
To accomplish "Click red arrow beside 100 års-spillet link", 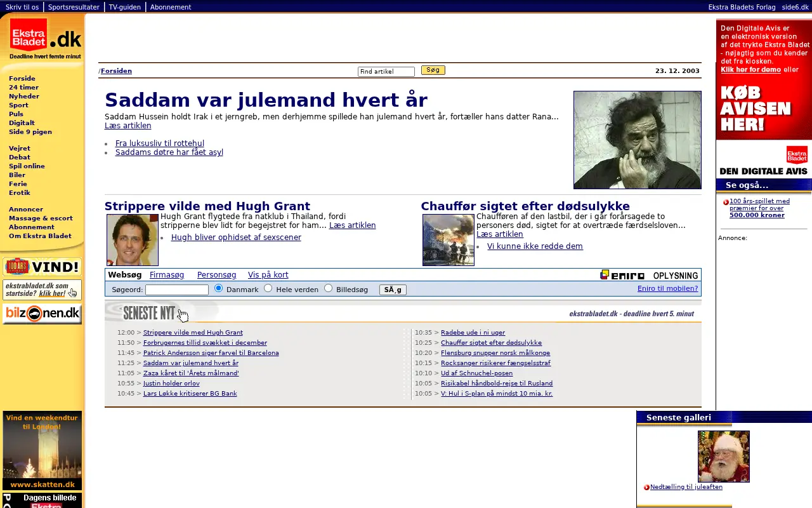I will pos(726,202).
